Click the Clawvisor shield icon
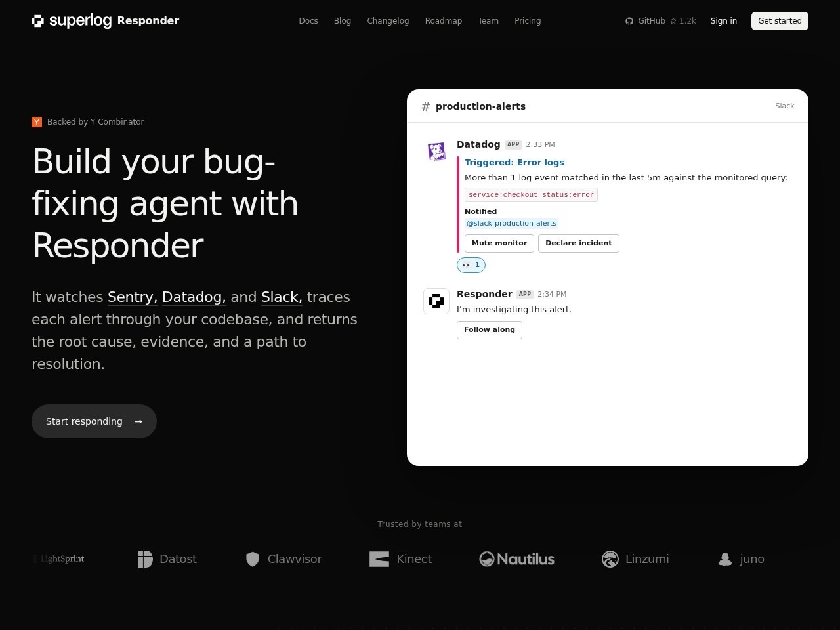This screenshot has width=840, height=630. (253, 559)
